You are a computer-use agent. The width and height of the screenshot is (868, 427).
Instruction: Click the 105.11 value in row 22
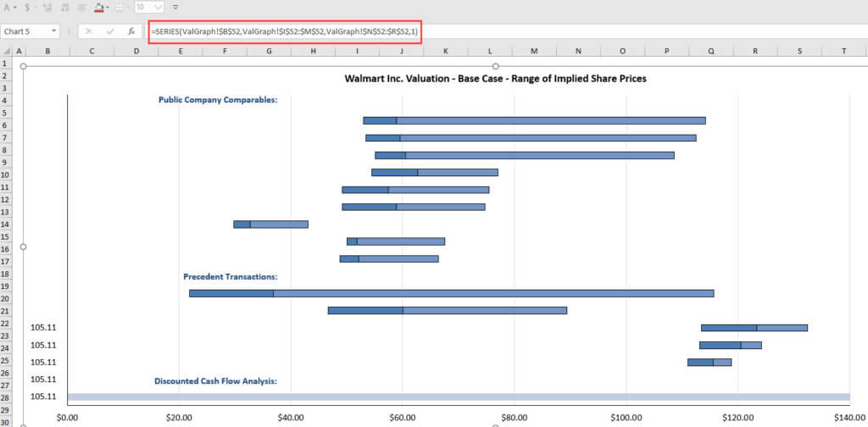pyautogui.click(x=43, y=327)
